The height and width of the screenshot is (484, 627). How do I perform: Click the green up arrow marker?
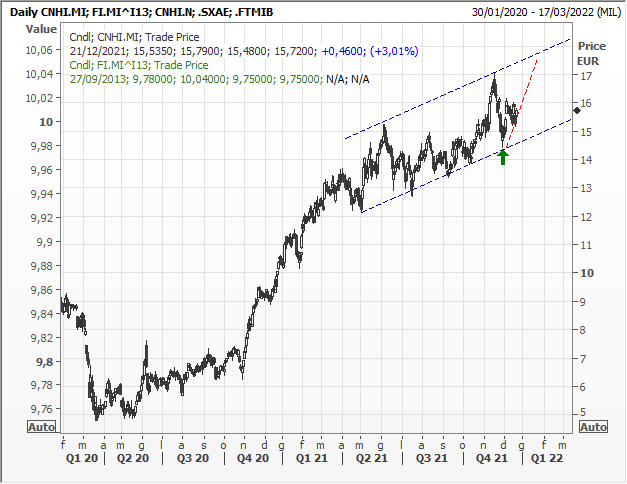503,157
